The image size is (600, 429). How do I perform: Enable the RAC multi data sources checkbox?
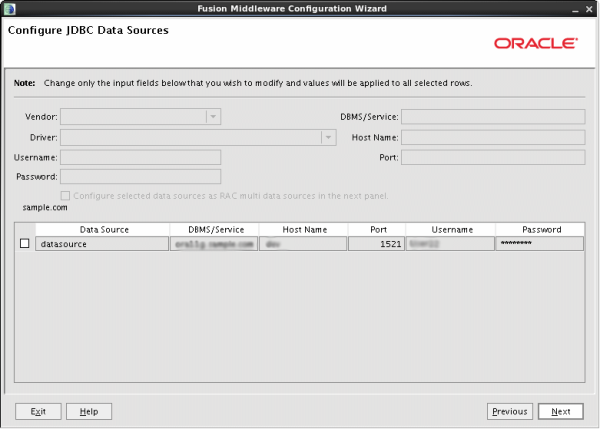point(66,195)
